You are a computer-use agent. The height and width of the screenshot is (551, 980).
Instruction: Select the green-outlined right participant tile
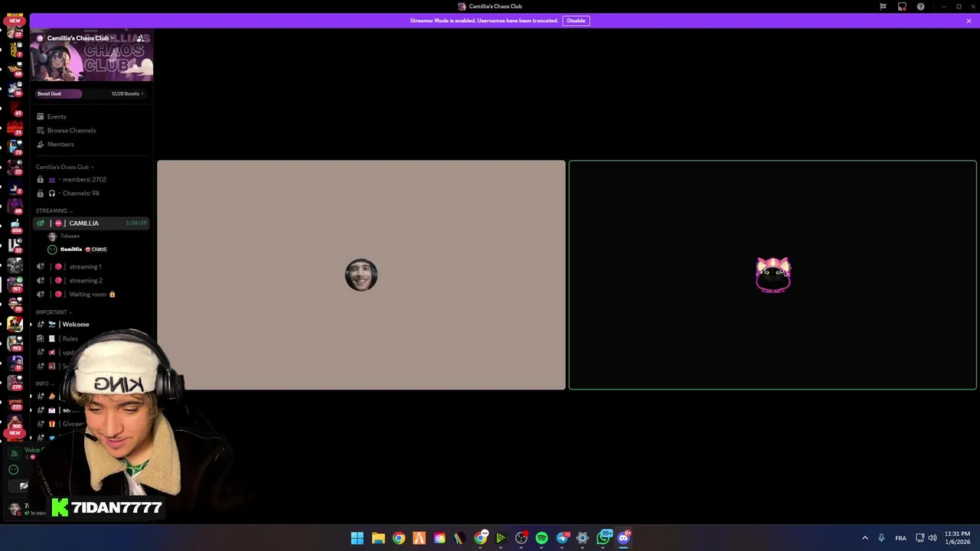point(773,275)
